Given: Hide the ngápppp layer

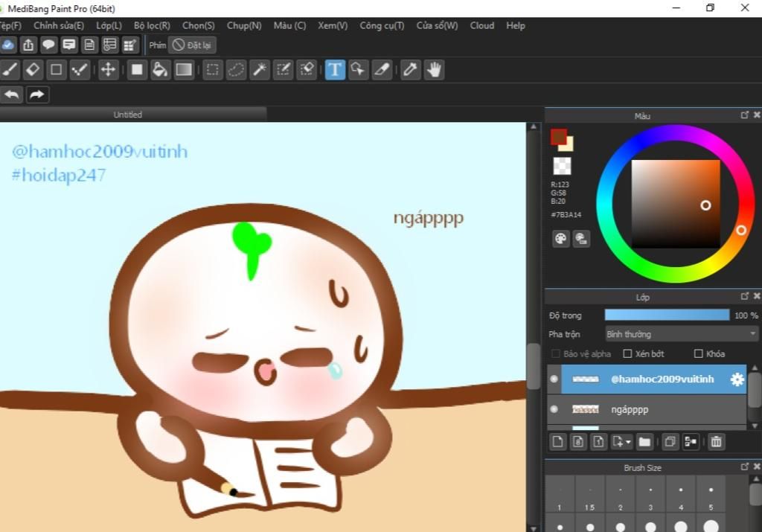Looking at the screenshot, I should click(x=554, y=409).
